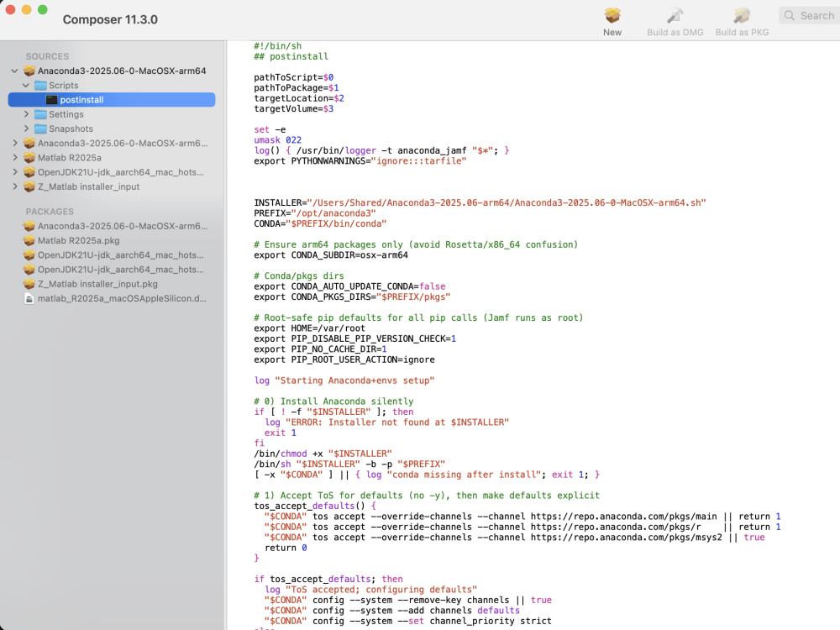Select Scripts folder label

tap(63, 85)
